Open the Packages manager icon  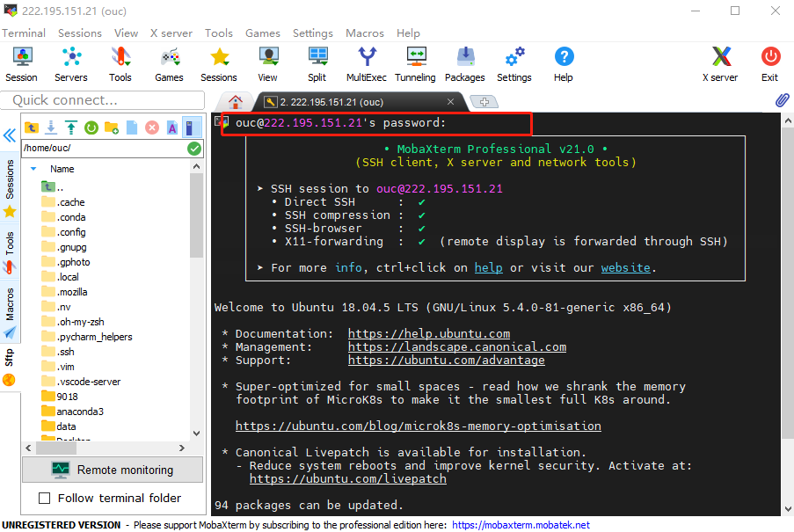click(465, 64)
